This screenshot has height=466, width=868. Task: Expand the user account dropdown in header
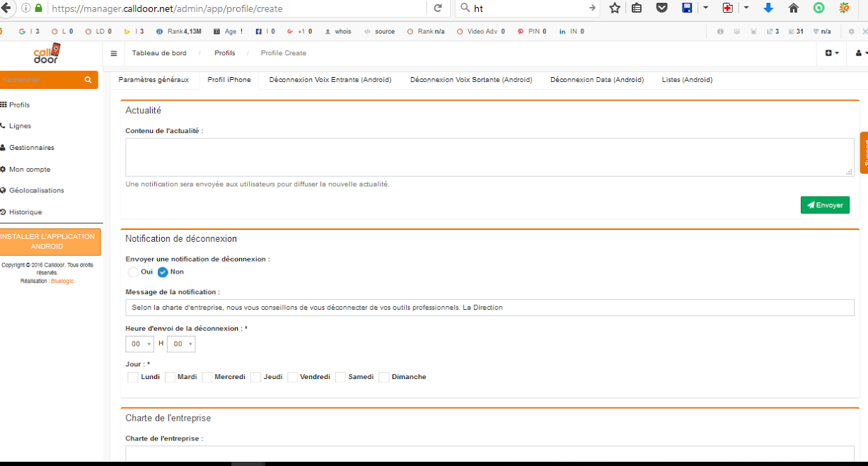coord(859,53)
